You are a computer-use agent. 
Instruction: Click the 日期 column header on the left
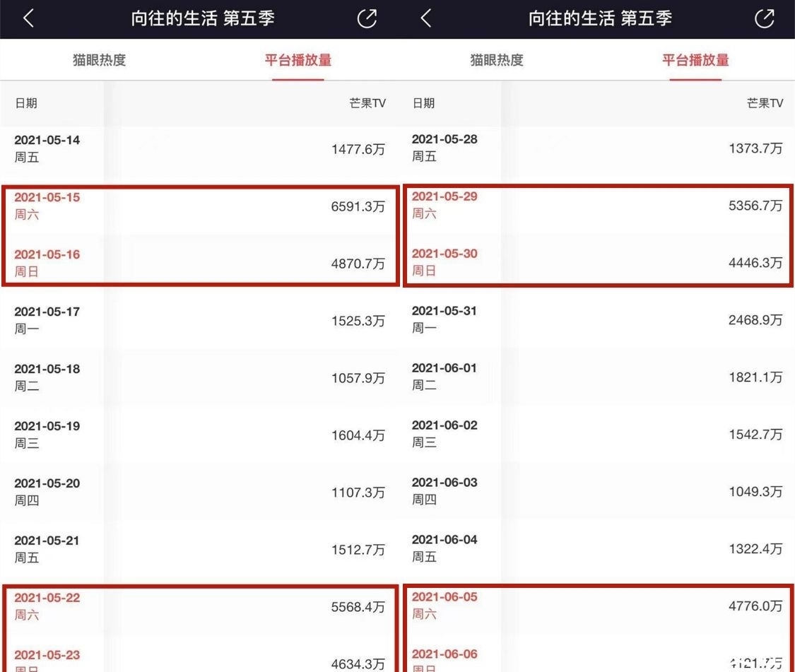(x=27, y=102)
